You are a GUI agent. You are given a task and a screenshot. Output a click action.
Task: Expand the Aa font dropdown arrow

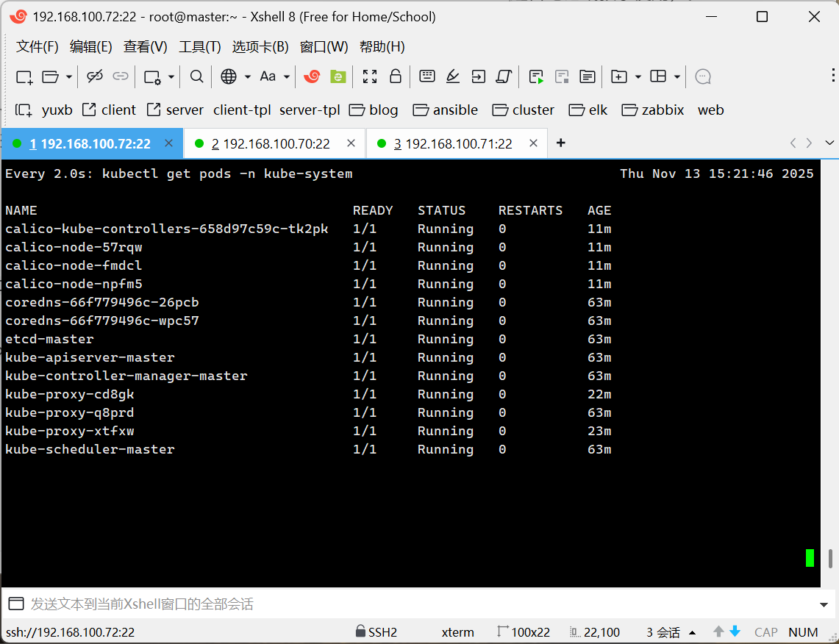(287, 77)
